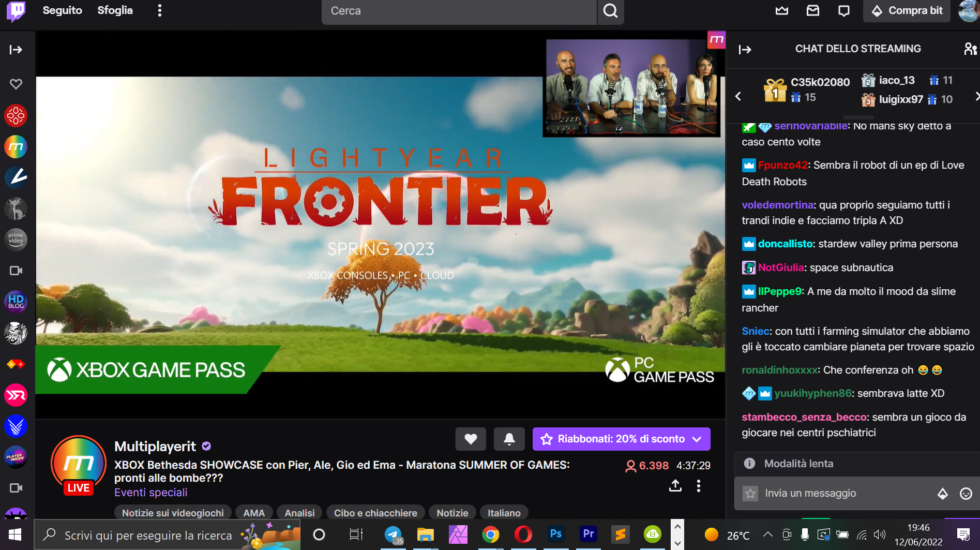
Task: Open Windows Start menu
Action: 15,535
